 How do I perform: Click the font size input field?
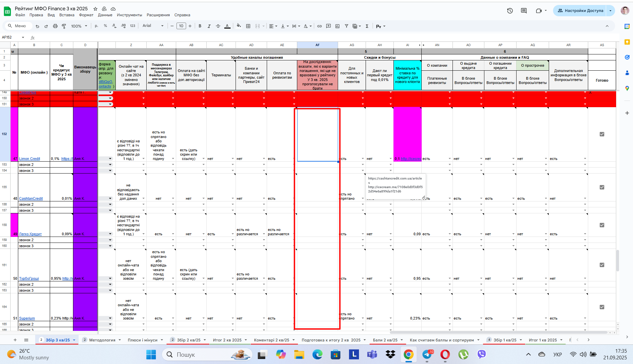coord(181,26)
